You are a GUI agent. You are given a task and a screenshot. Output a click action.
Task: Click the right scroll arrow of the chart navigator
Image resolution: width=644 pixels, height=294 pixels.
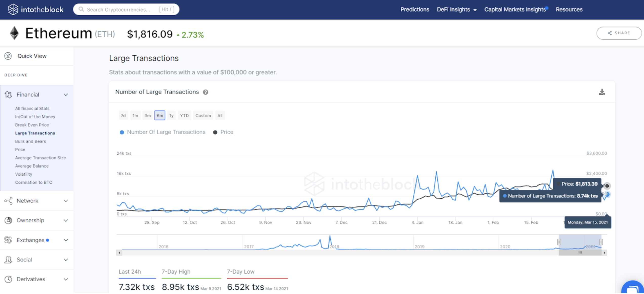(x=605, y=253)
